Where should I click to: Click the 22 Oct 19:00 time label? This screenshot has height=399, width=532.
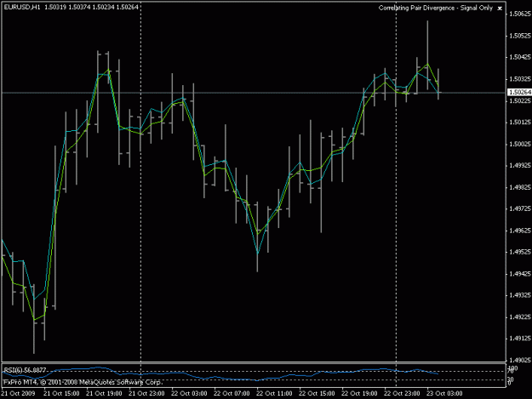point(359,393)
